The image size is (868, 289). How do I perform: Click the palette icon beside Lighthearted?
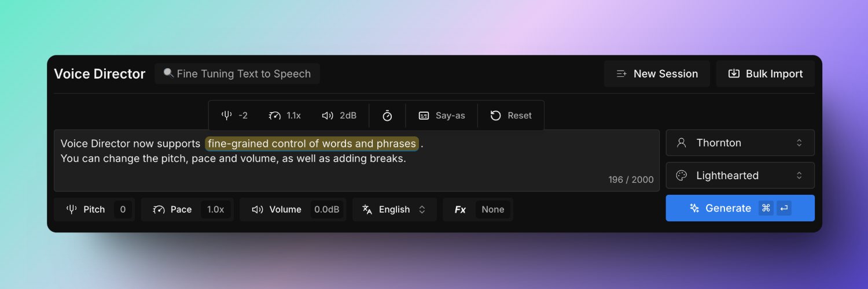coord(681,175)
